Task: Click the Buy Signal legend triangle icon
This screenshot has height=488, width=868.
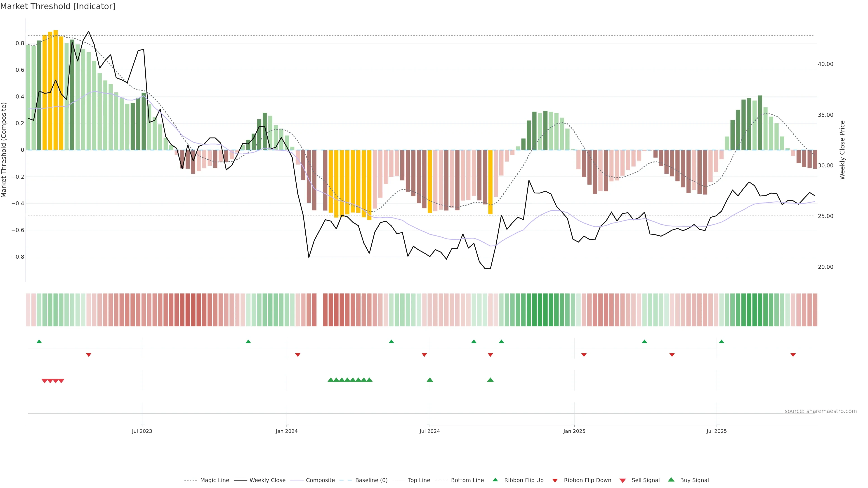Action: click(x=671, y=480)
